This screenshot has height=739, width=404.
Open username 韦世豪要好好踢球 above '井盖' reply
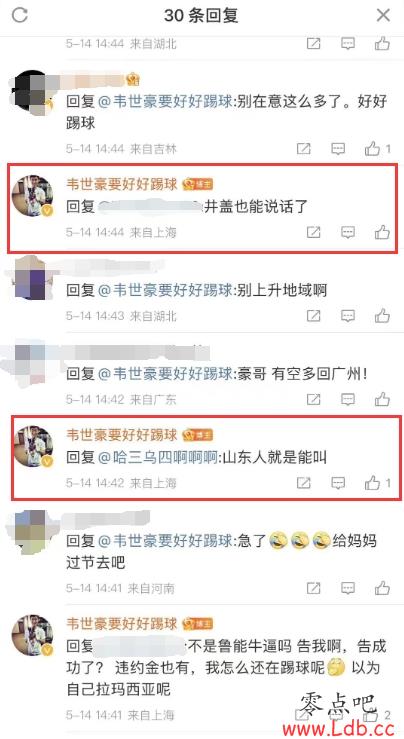[x=122, y=184]
